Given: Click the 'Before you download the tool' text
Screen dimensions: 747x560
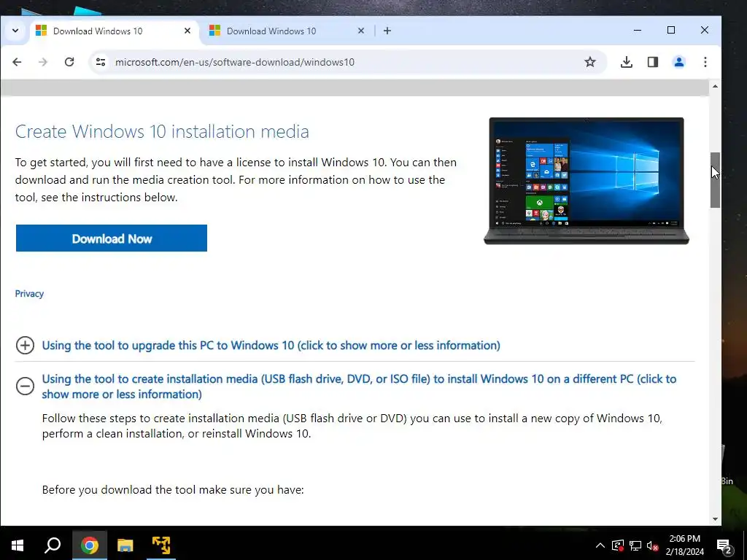Looking at the screenshot, I should pos(173,490).
